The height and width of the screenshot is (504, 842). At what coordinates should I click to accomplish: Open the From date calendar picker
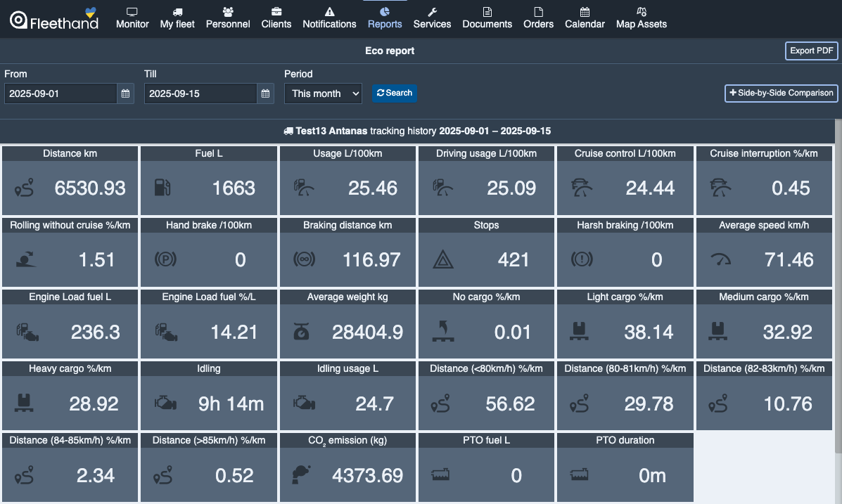[125, 93]
